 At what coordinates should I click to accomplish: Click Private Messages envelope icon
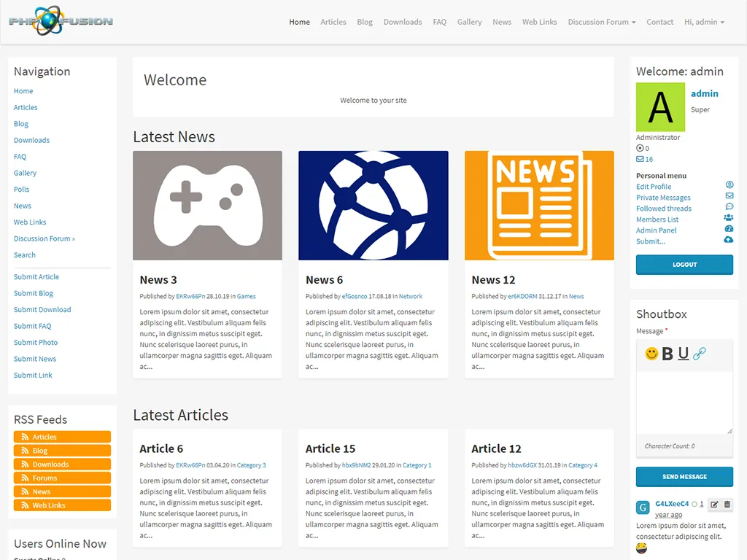click(x=729, y=195)
